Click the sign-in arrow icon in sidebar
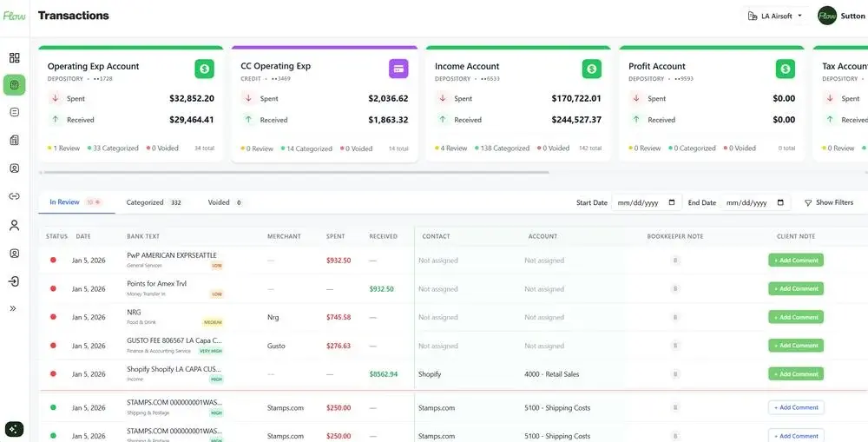Viewport: 868px width, 442px height. click(x=15, y=281)
